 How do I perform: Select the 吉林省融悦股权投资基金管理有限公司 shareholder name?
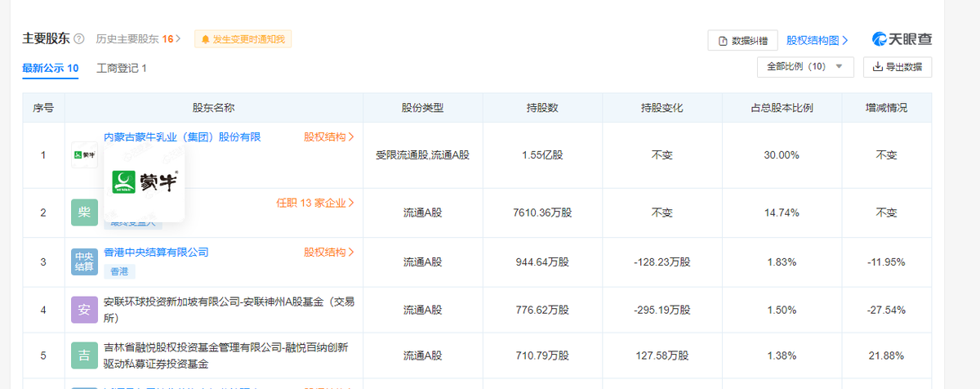click(226, 355)
